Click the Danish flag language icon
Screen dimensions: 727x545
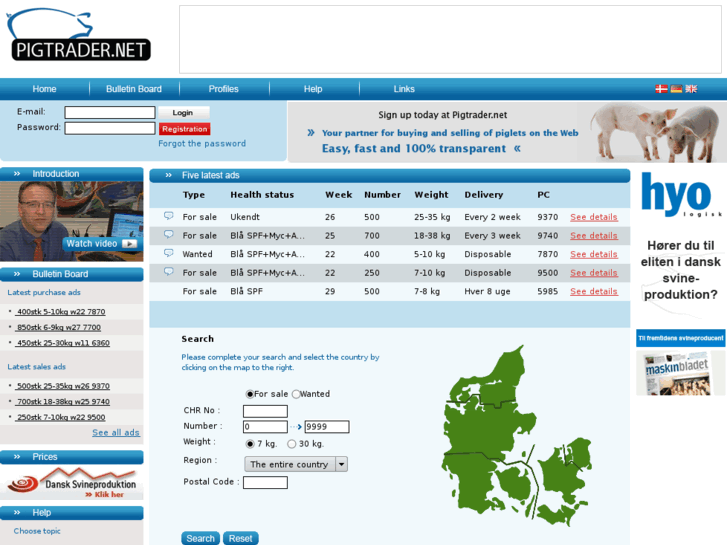661,89
